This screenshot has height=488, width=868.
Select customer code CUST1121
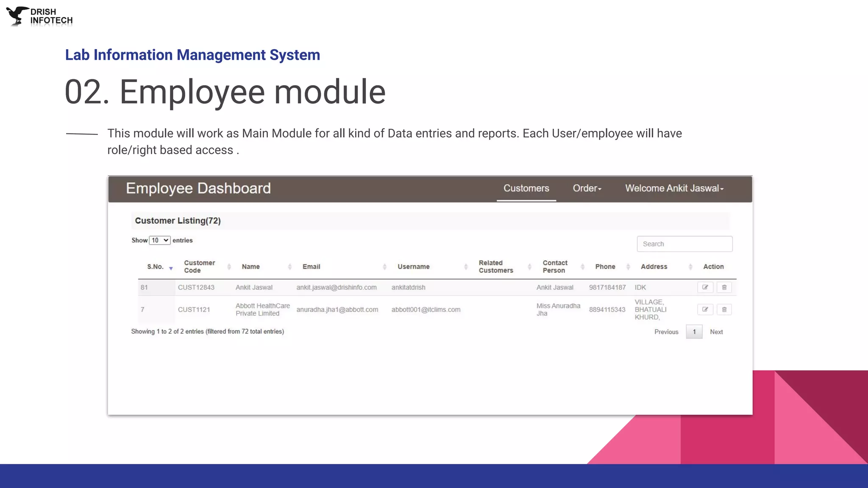[194, 310]
